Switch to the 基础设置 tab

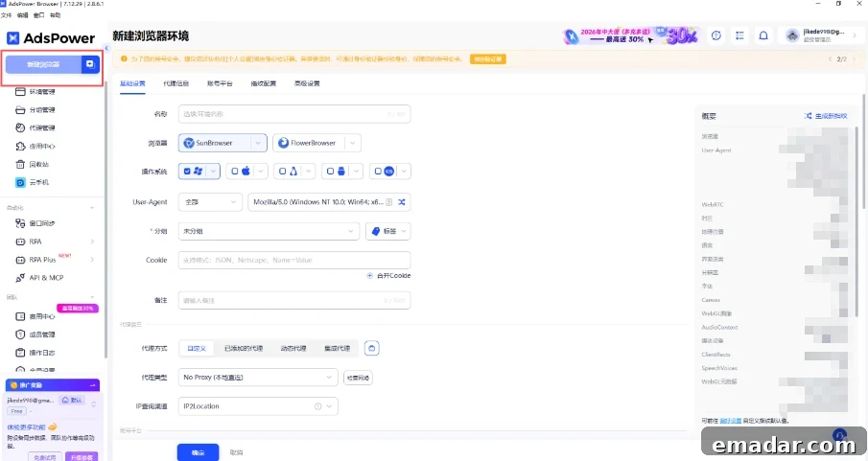tap(133, 83)
